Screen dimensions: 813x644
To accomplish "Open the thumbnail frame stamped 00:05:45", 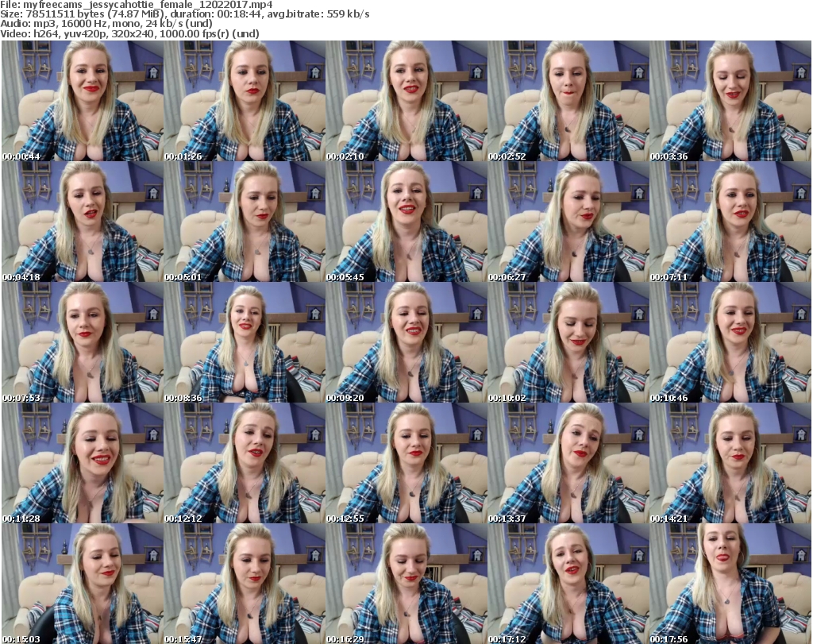I will pyautogui.click(x=406, y=222).
